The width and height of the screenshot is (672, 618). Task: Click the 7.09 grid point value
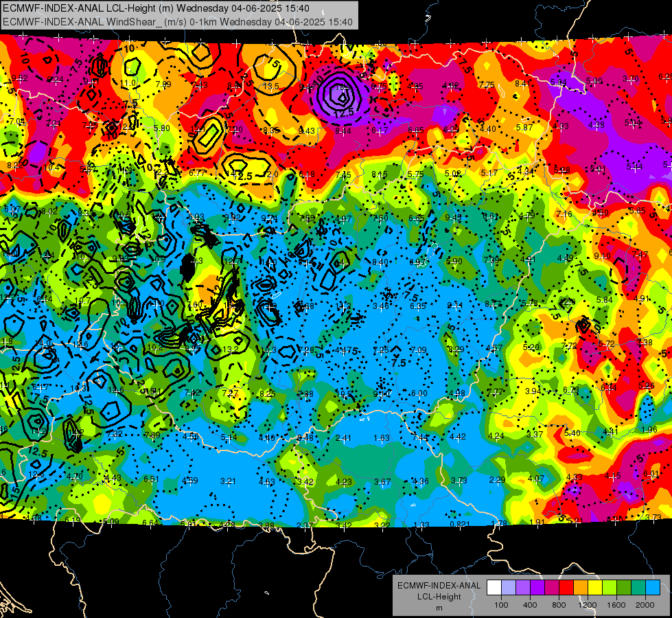click(418, 350)
